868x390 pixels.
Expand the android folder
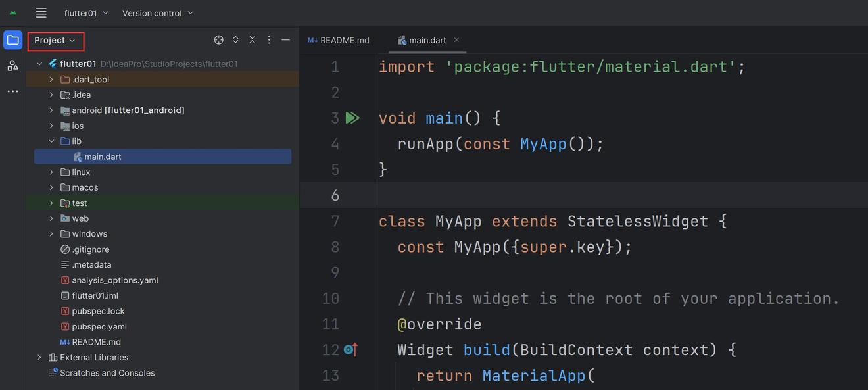tap(51, 110)
